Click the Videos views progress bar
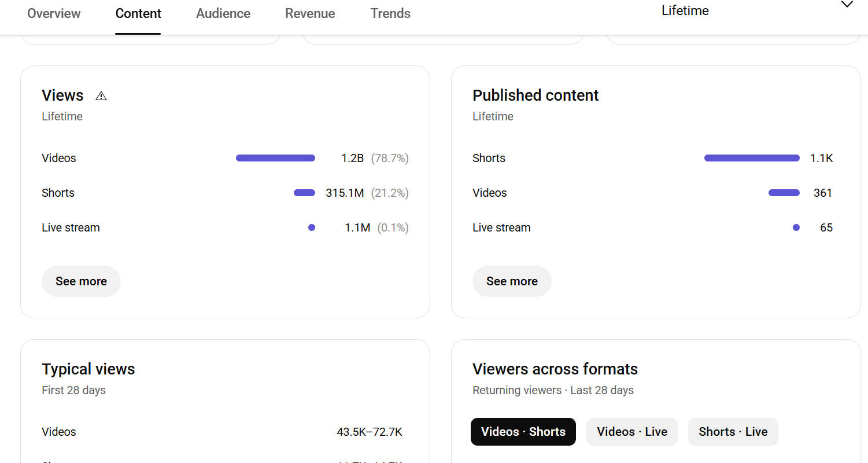The image size is (868, 463). pyautogui.click(x=275, y=158)
